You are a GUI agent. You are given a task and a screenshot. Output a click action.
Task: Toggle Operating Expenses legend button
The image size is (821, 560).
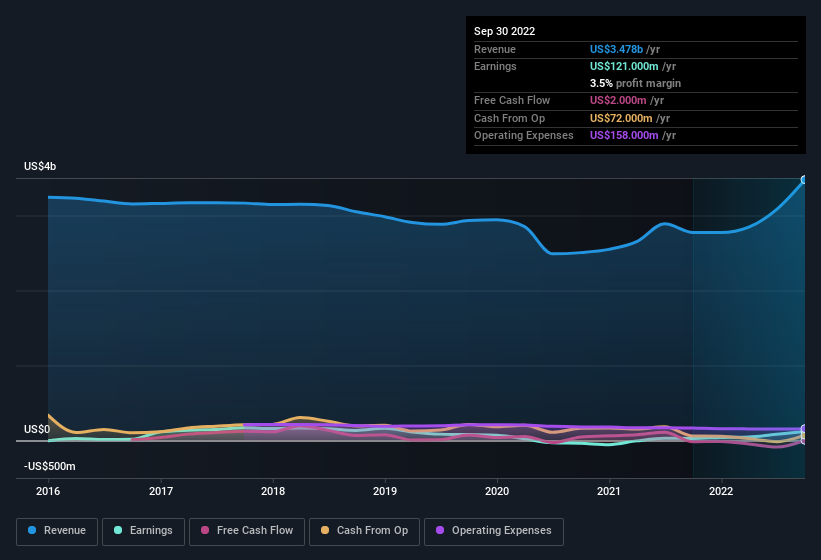[x=493, y=531]
